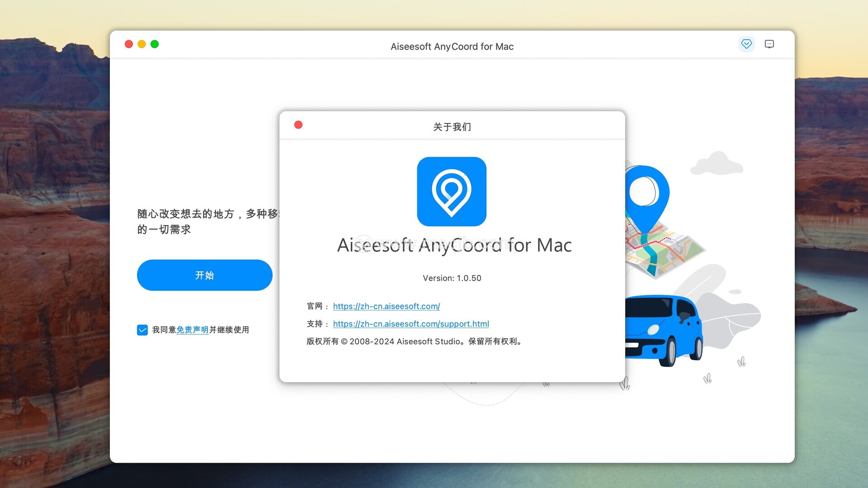Click the 版权所有 2008-2024 Aiseesoft Studio copyright text
868x488 pixels.
415,342
